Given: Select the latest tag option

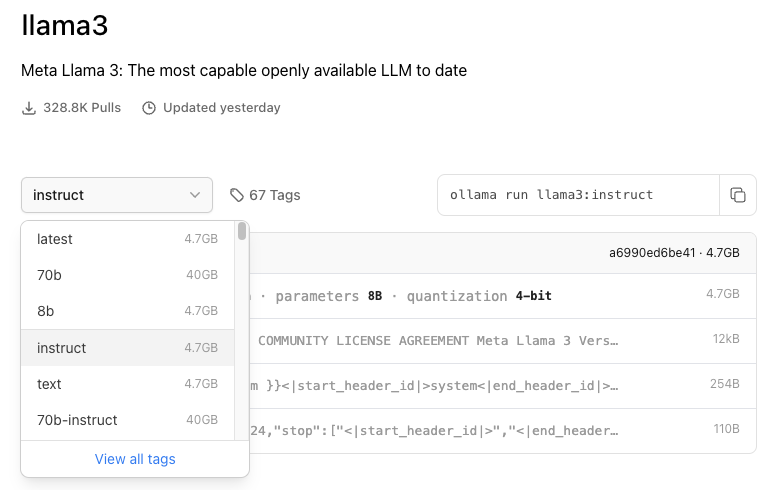Looking at the screenshot, I should pyautogui.click(x=128, y=239).
